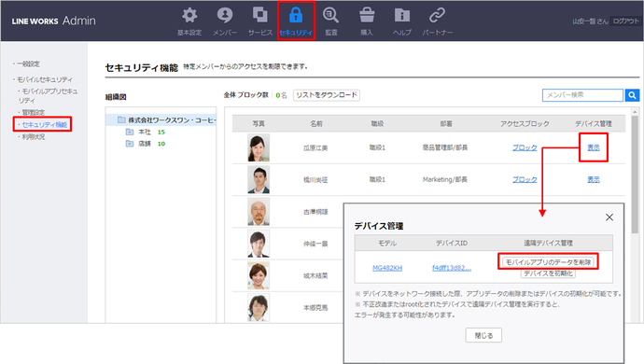Open 購入 basket icon in navigation

point(367,15)
